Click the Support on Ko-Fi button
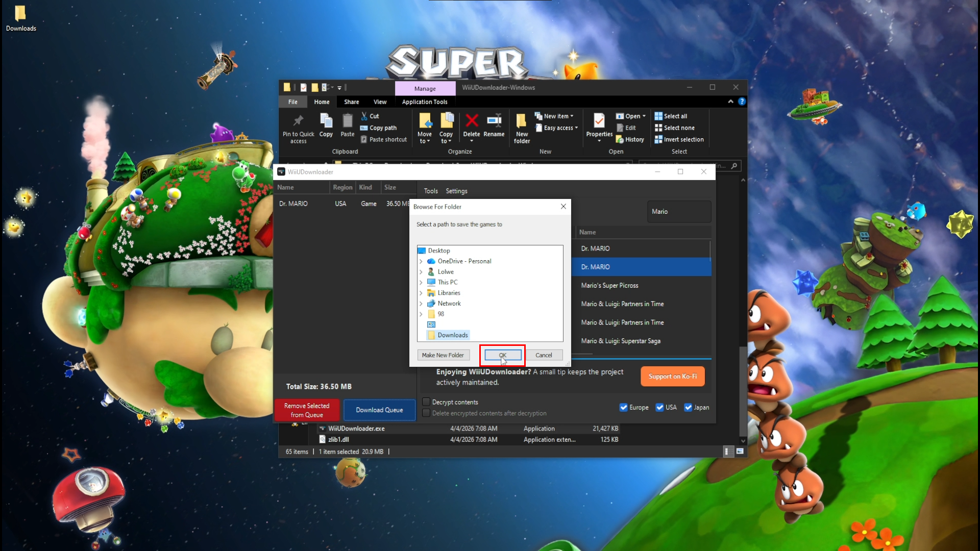This screenshot has width=980, height=551. tap(672, 377)
